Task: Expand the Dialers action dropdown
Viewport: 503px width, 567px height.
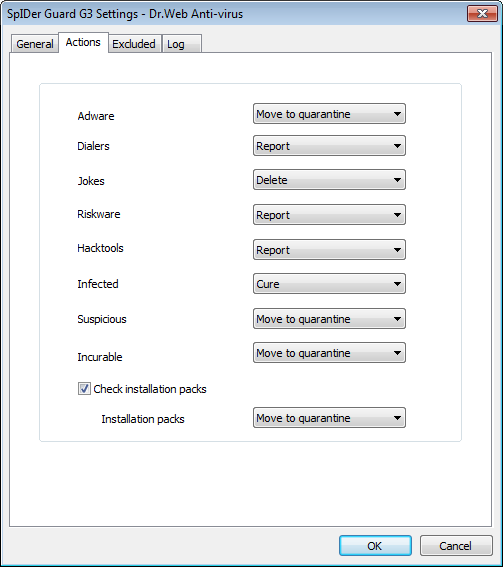Action: (x=329, y=146)
